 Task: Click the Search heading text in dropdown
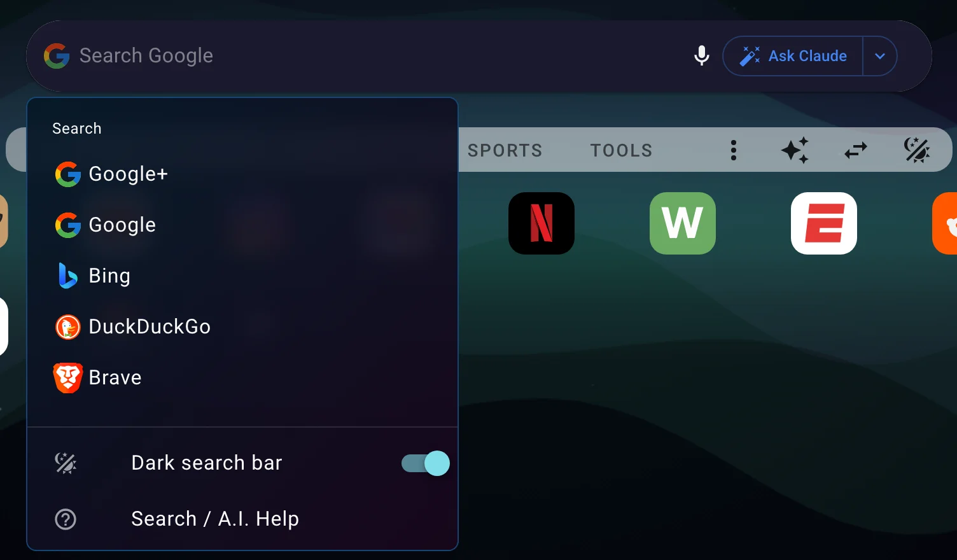pos(77,129)
